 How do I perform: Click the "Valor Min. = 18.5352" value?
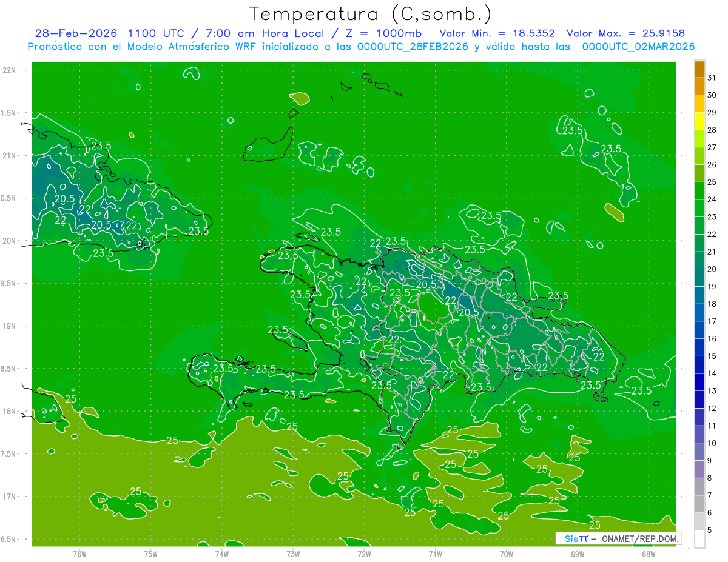497,33
